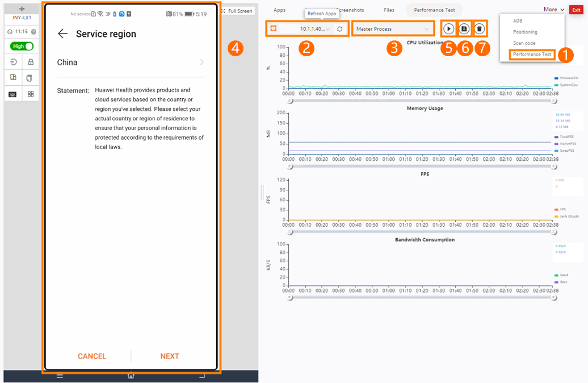The height and width of the screenshot is (383, 588).
Task: Delete performance data with the trash icon
Action: click(479, 29)
